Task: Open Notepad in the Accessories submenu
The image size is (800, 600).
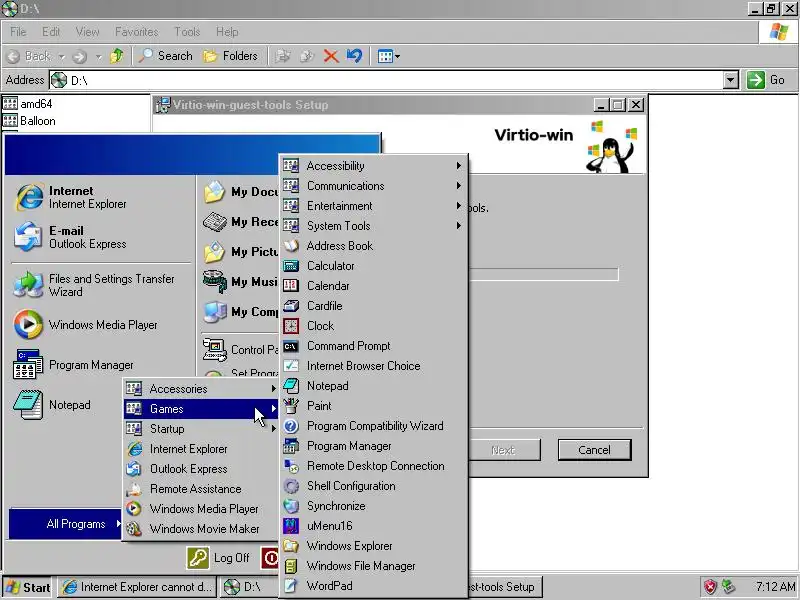Action: tap(373, 386)
